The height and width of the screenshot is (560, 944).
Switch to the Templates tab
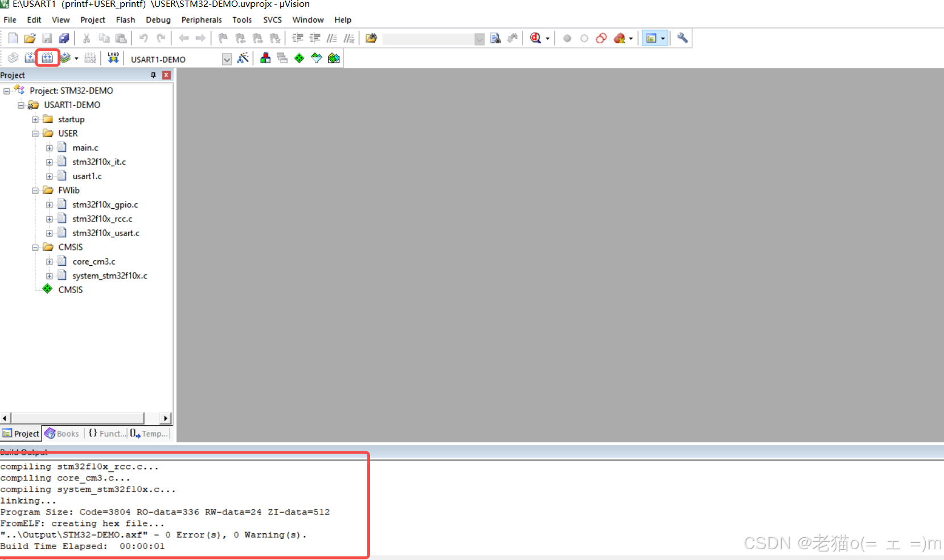point(149,434)
